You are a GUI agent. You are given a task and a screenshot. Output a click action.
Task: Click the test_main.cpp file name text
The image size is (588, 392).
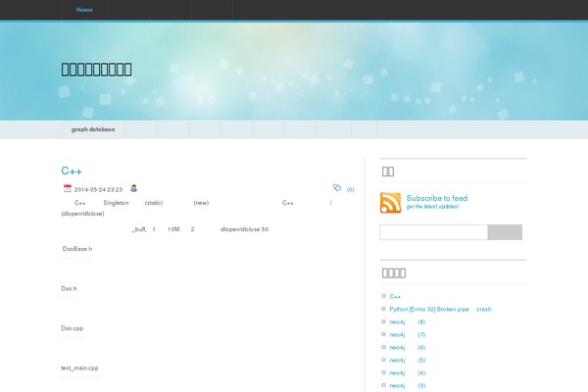80,368
